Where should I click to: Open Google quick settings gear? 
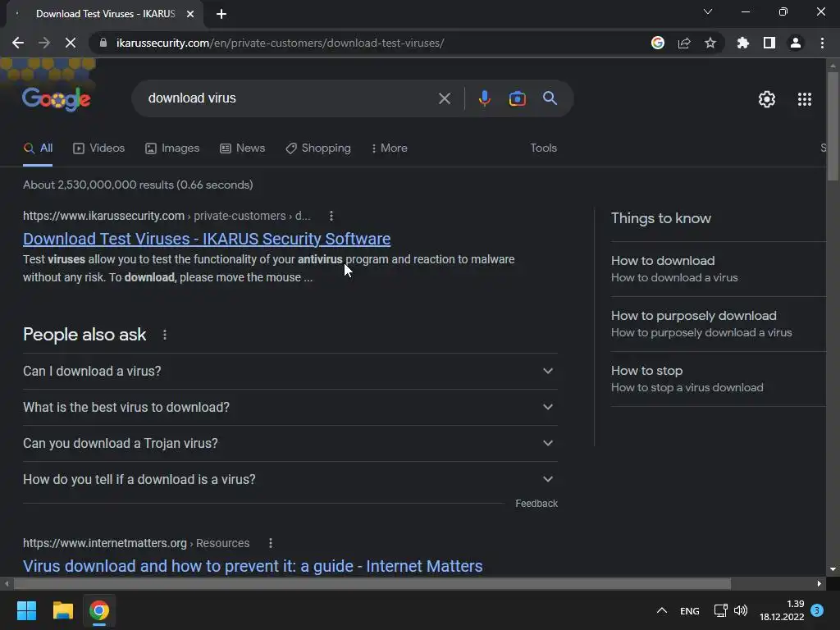click(767, 99)
